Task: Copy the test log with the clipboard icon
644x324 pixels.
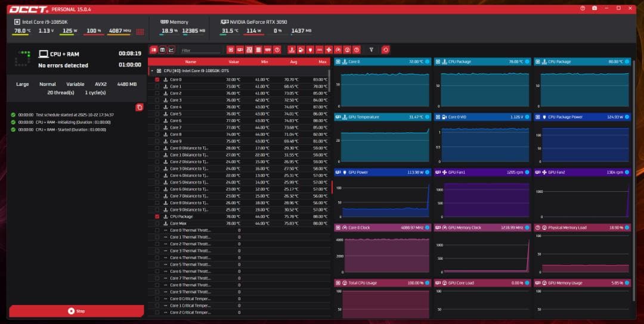Action: tap(139, 107)
